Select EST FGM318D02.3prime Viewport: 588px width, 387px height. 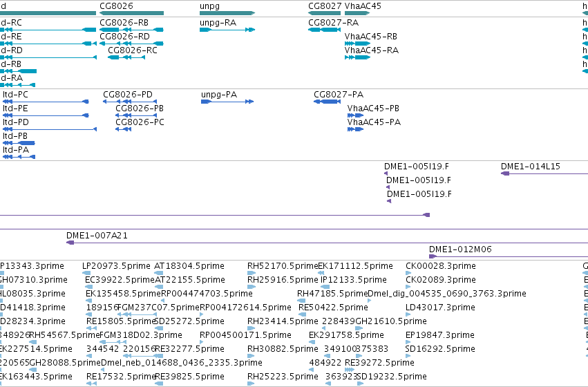pos(141,335)
